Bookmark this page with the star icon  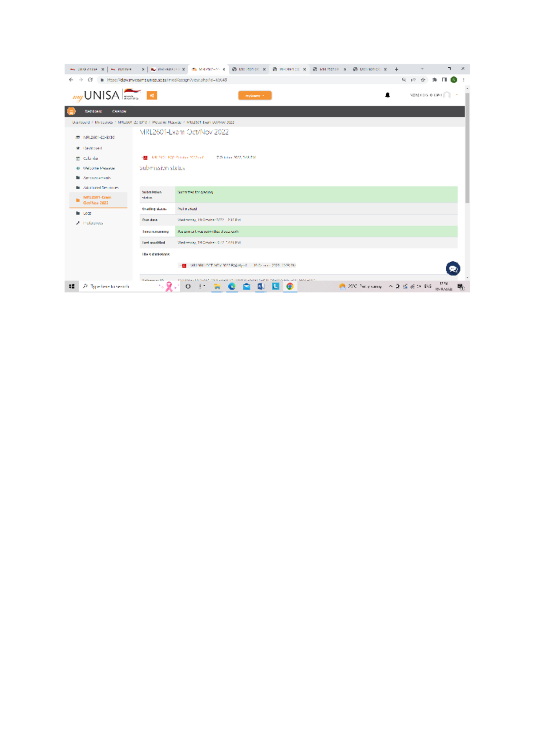pyautogui.click(x=423, y=80)
